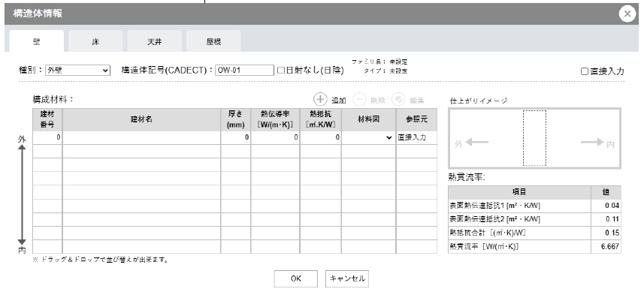
Task: Click the キャンセル button
Action: (x=346, y=278)
